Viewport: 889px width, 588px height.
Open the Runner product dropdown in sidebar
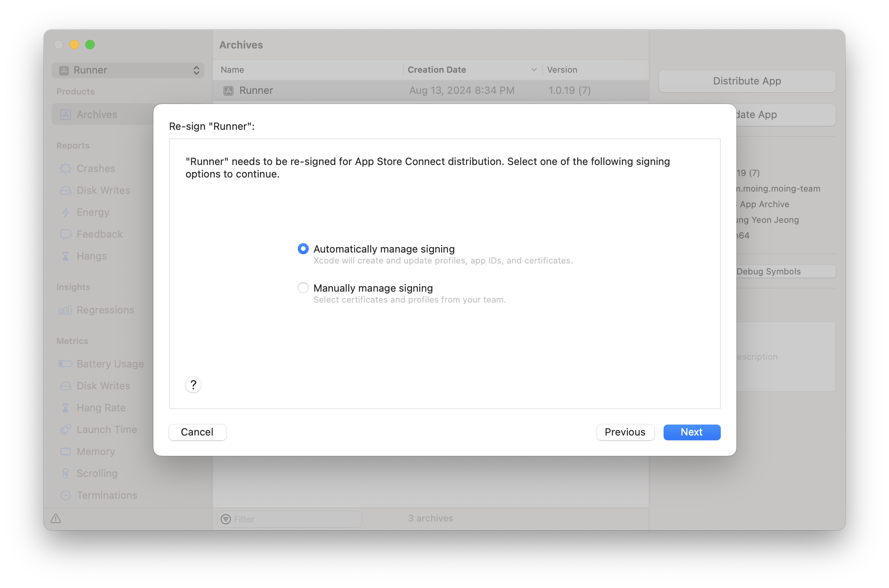point(128,70)
